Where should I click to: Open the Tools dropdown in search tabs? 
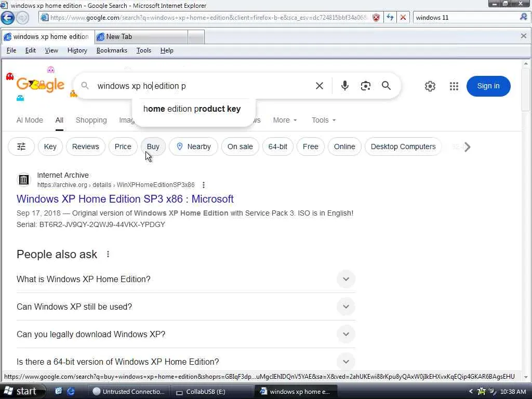point(324,120)
